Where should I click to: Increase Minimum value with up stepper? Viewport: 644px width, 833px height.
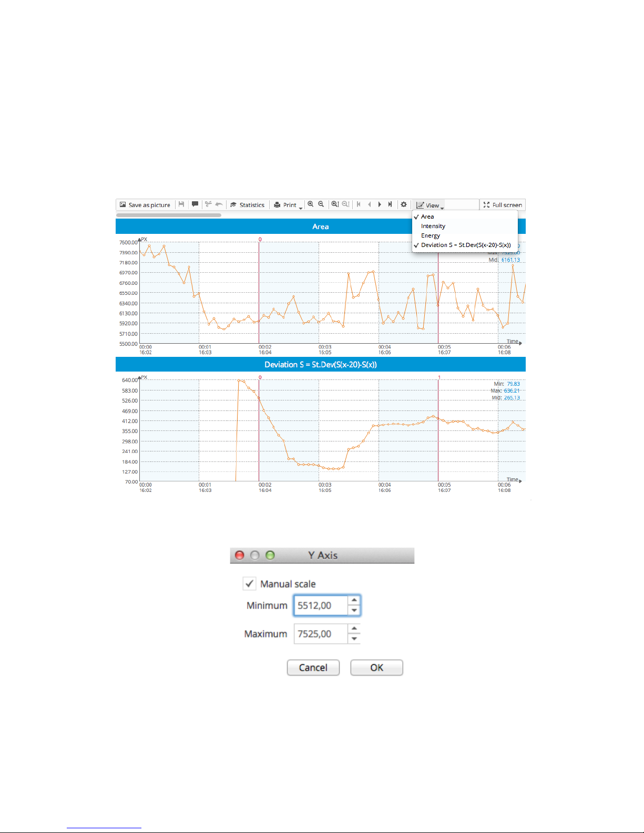tap(354, 600)
